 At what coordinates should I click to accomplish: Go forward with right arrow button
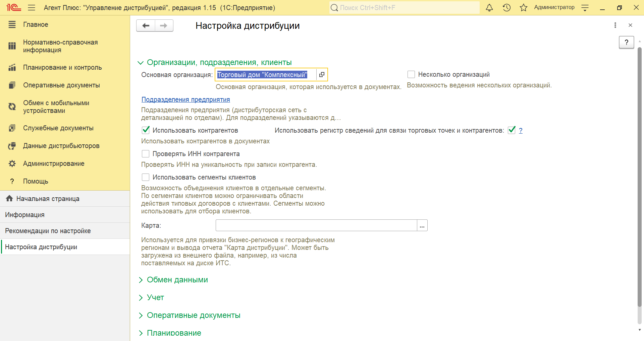point(164,25)
